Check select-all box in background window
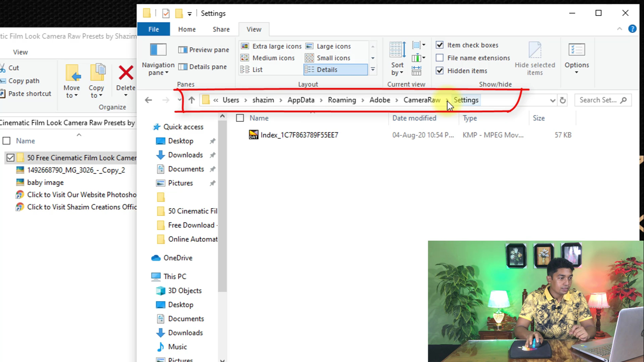Image resolution: width=644 pixels, height=362 pixels. point(6,141)
